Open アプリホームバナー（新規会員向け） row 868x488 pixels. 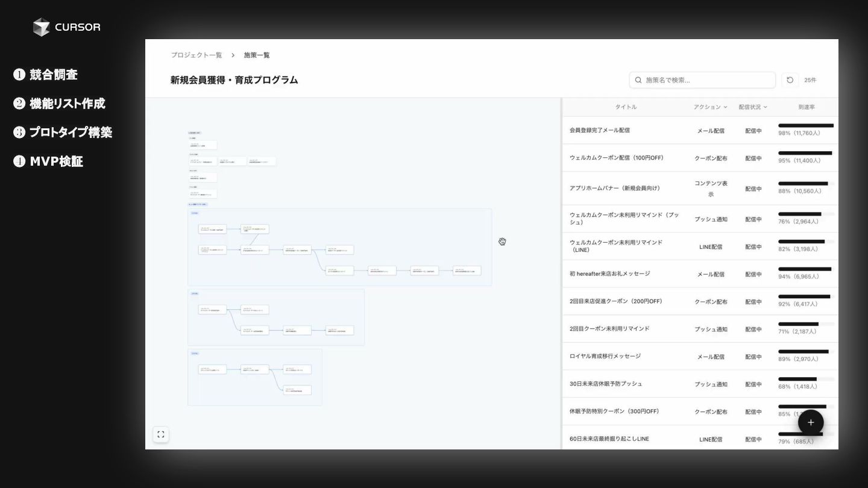pyautogui.click(x=700, y=188)
